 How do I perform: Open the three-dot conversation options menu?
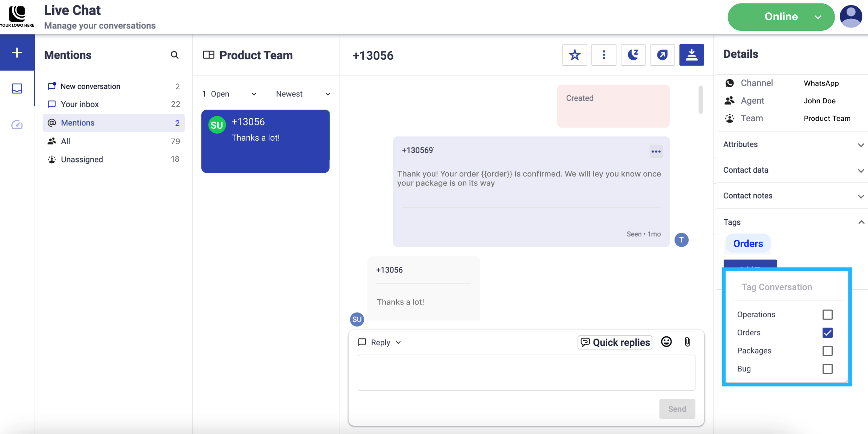603,55
